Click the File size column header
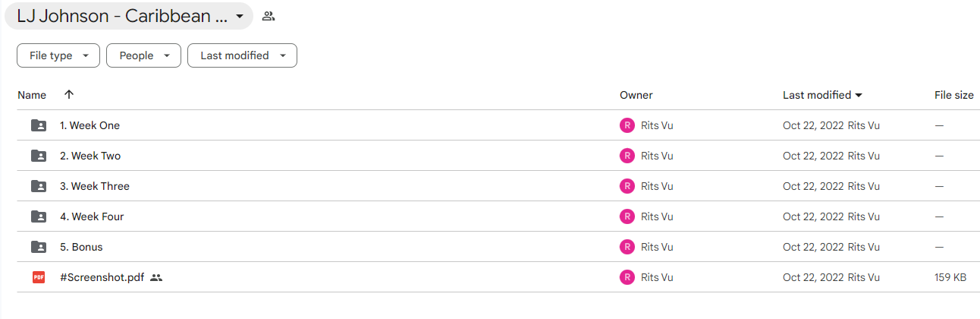Viewport: 980px width, 319px height. coord(954,95)
